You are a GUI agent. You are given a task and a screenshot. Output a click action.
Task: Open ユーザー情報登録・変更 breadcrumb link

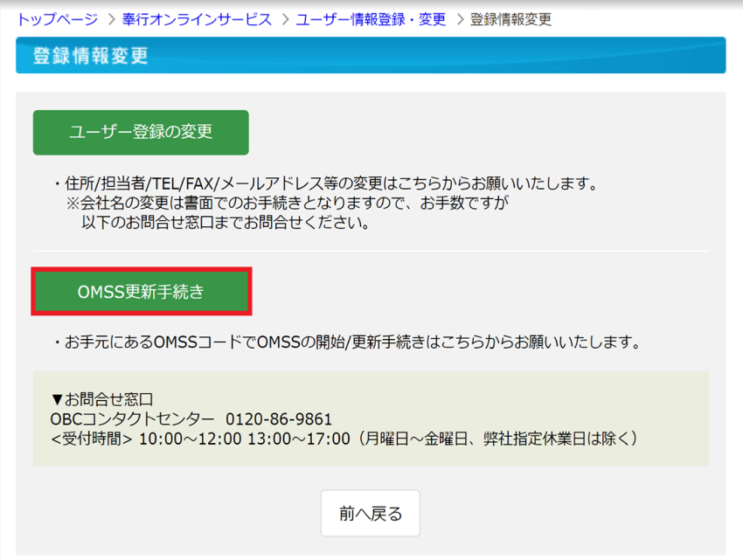(x=371, y=19)
